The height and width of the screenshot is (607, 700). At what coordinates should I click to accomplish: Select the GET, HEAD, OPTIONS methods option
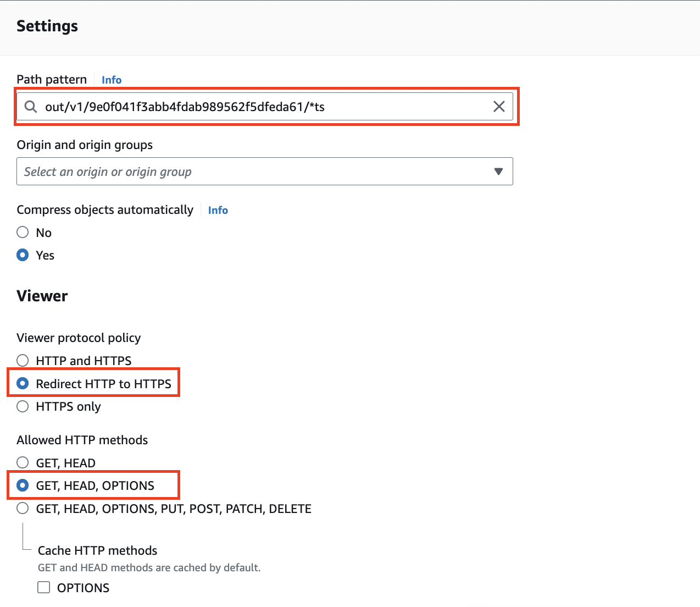[x=23, y=485]
